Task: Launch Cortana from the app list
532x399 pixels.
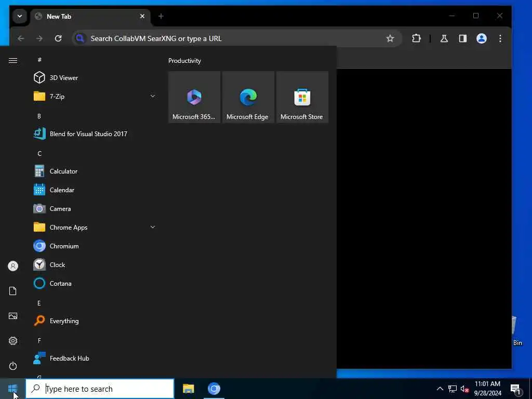Action: point(95,283)
